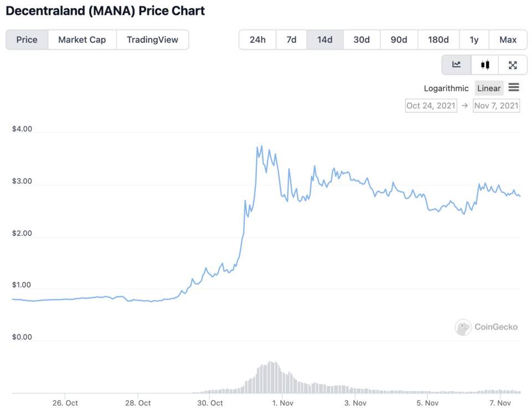Open fullscreen chart expand icon

[513, 64]
